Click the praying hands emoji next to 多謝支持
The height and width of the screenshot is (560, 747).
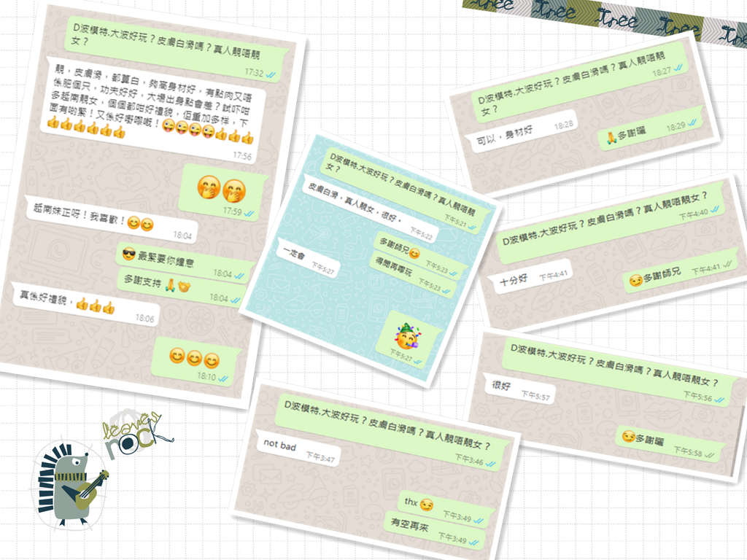click(170, 285)
